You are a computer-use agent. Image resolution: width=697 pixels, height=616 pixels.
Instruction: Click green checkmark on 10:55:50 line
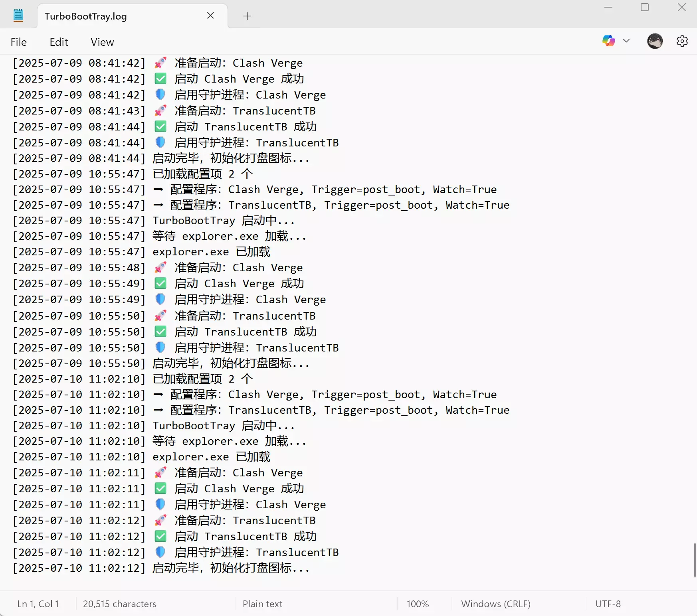tap(160, 332)
